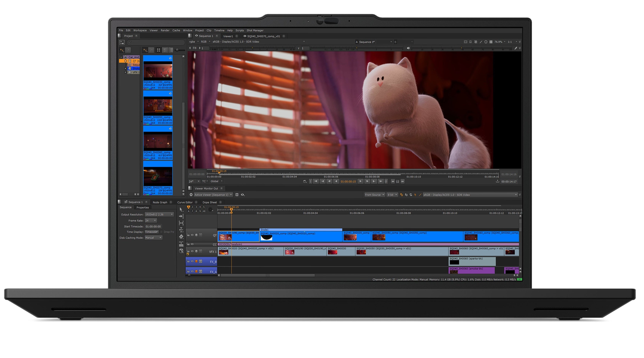Click the viewer color picker eyedropper icon
The width and height of the screenshot is (644, 358).
pyautogui.click(x=516, y=48)
